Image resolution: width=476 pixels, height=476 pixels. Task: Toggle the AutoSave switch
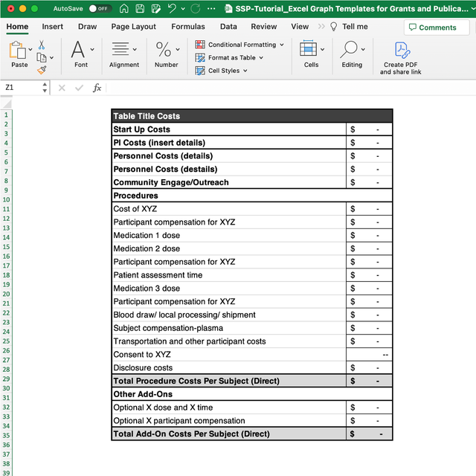click(x=99, y=8)
